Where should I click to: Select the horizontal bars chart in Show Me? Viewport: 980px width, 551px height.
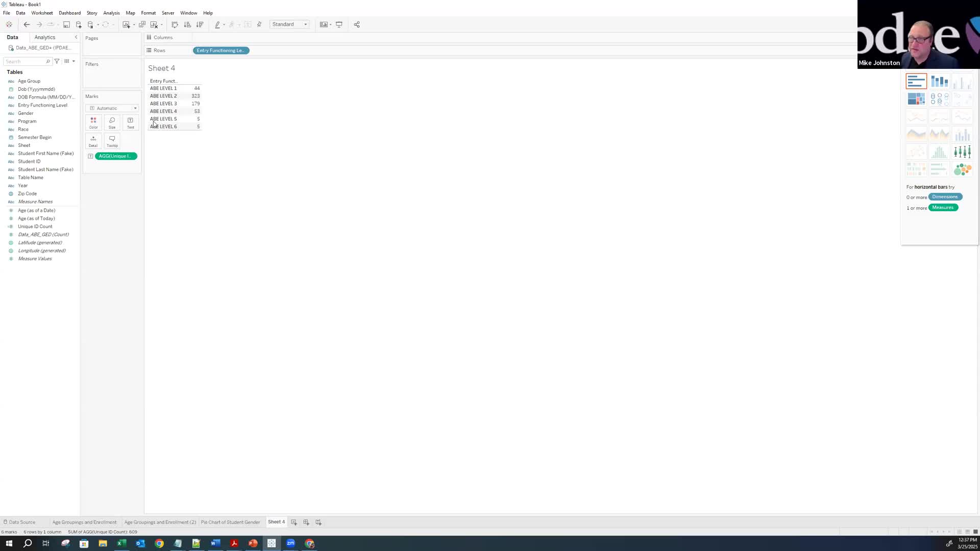pos(916,81)
